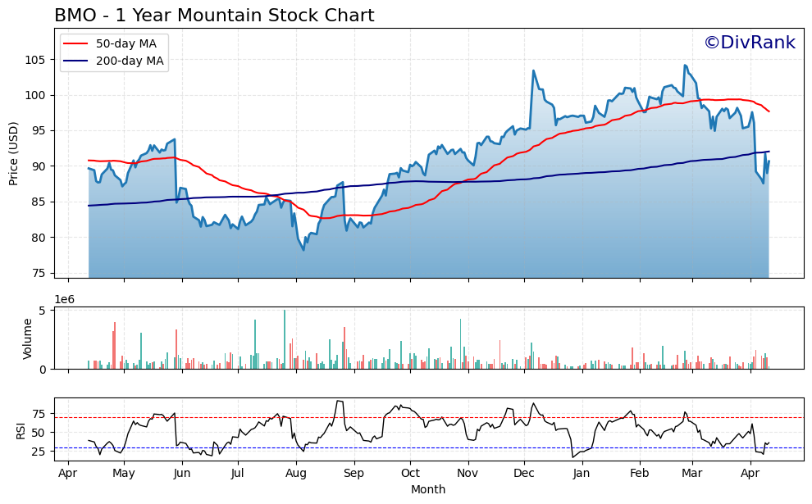
Task: Click the Volume axis label
Action: pyautogui.click(x=27, y=338)
